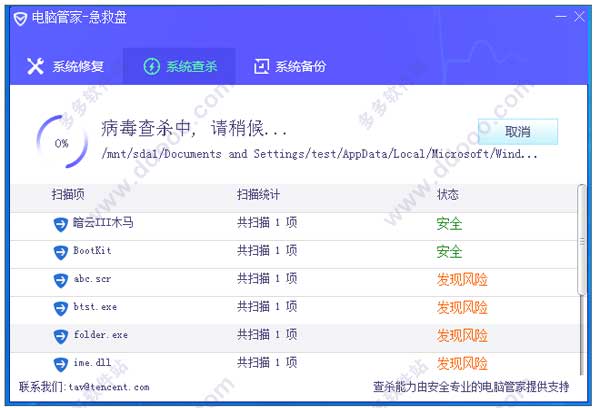Select the abc.scr file name
Screen dimensions: 600x408
coord(92,279)
